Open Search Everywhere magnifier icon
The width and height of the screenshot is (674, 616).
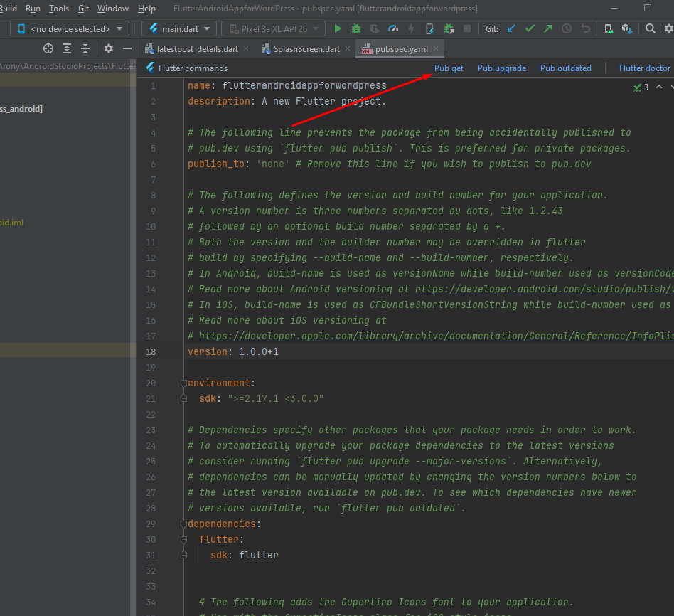(x=651, y=29)
